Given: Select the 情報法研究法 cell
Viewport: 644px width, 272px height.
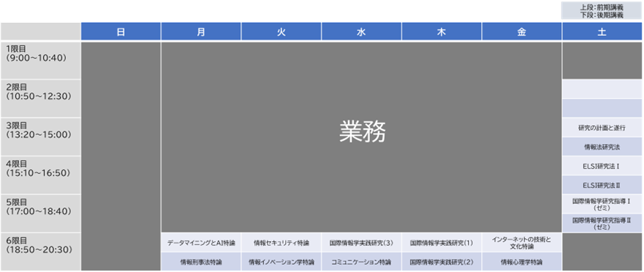Looking at the screenshot, I should [x=602, y=147].
